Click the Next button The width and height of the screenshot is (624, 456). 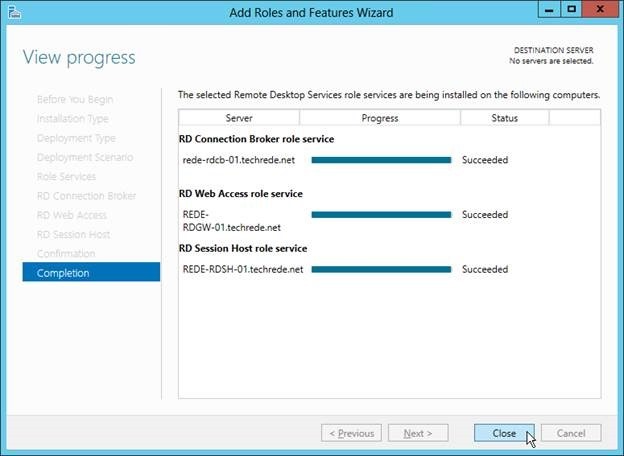coord(418,433)
